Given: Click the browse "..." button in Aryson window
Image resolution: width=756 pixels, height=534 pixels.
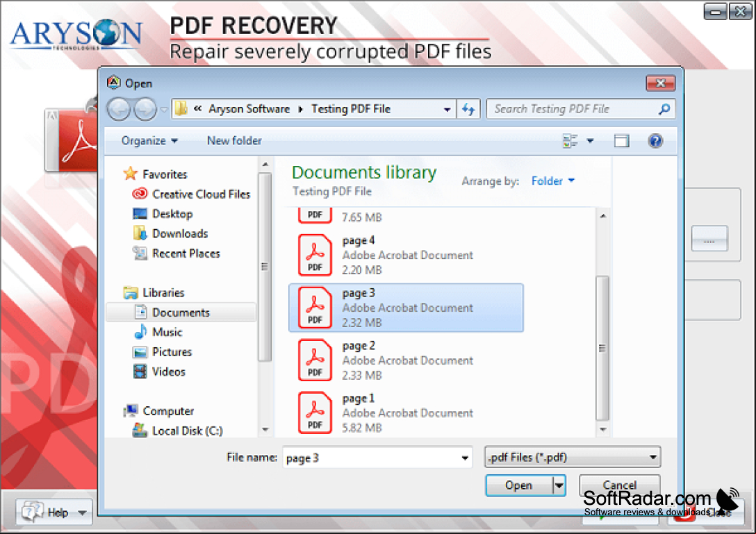Looking at the screenshot, I should tap(709, 239).
